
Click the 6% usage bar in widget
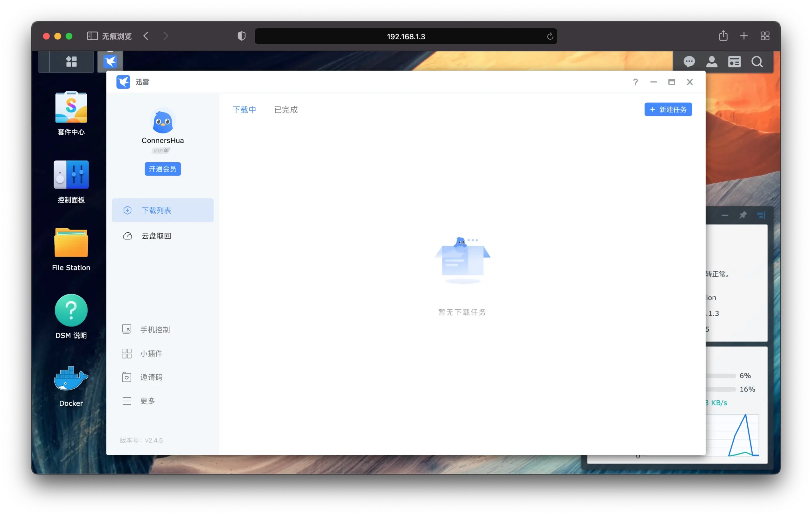point(721,376)
